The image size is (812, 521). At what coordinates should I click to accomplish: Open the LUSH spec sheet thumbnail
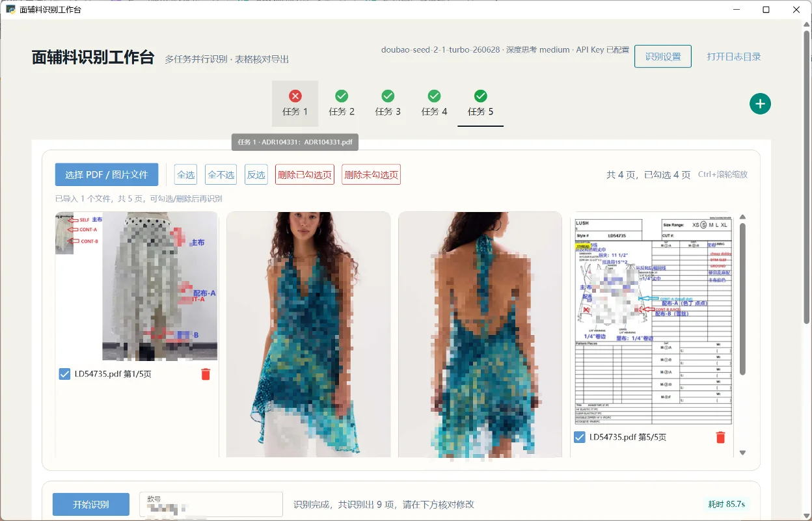(652, 319)
